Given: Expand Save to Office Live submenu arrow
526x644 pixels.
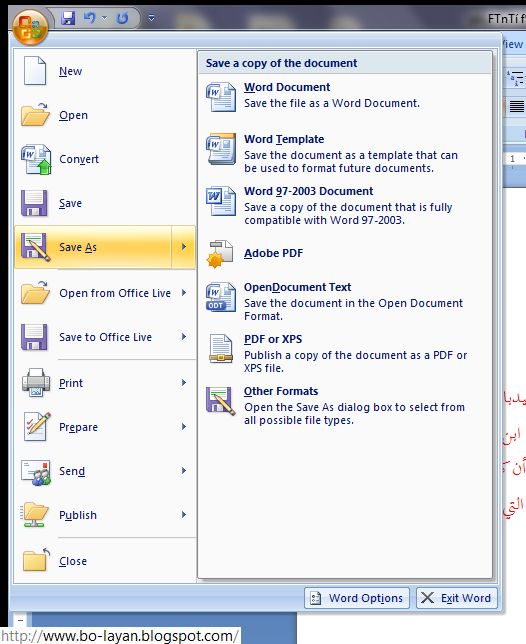Looking at the screenshot, I should pos(184,337).
